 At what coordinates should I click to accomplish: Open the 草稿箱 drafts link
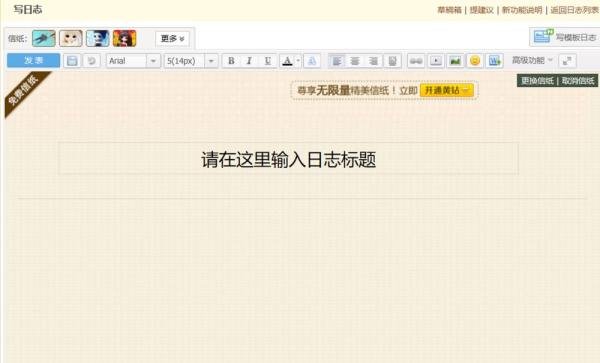pos(449,10)
